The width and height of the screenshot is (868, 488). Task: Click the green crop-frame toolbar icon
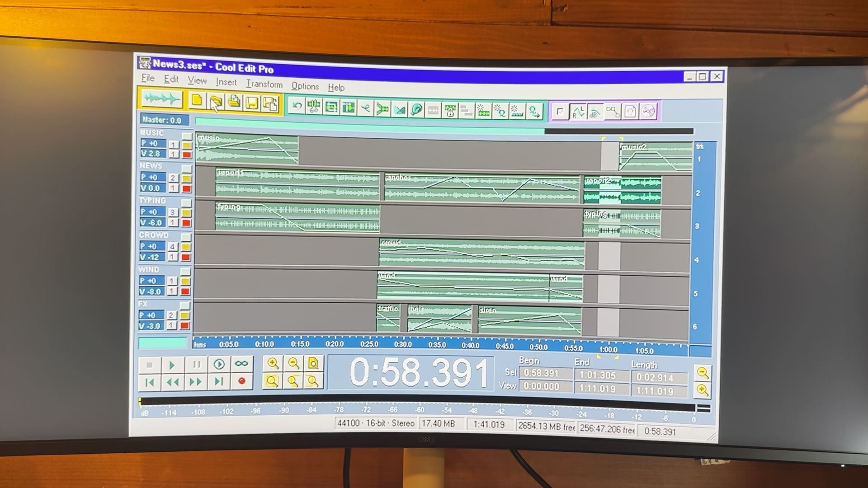tap(331, 108)
